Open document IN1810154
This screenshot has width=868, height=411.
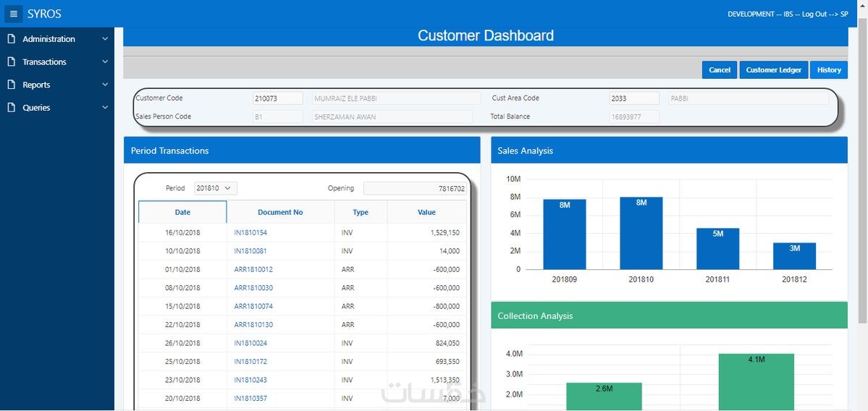tap(250, 233)
